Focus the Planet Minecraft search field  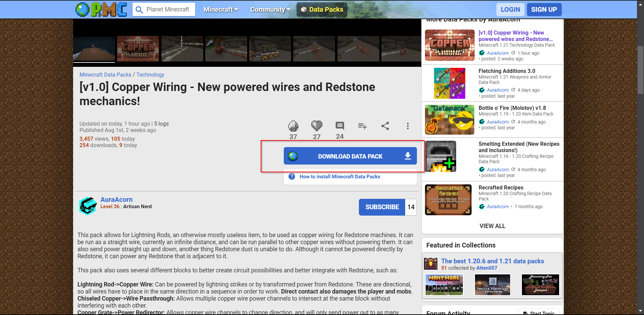point(168,9)
